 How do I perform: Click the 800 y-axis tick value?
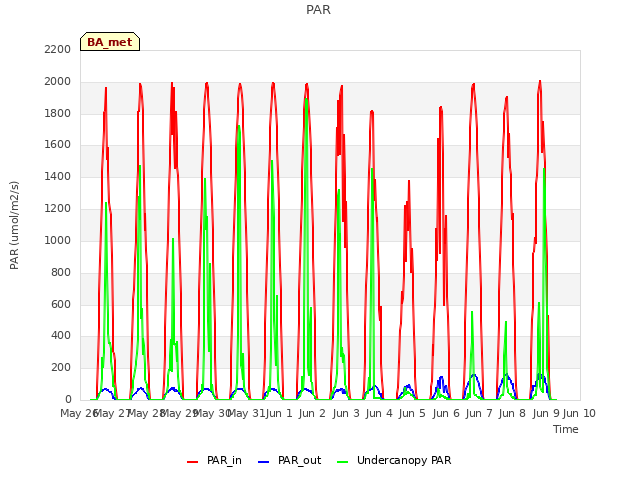(61, 272)
